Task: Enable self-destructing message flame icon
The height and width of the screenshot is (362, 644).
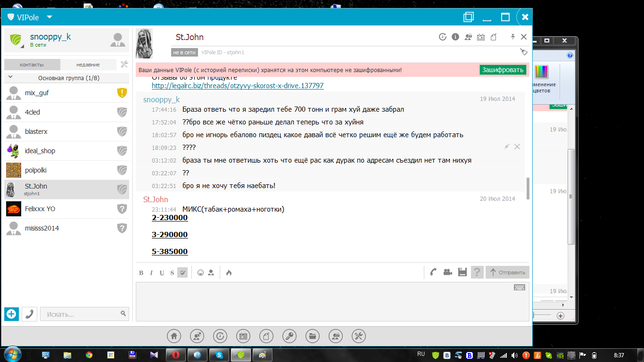Action: click(229, 272)
